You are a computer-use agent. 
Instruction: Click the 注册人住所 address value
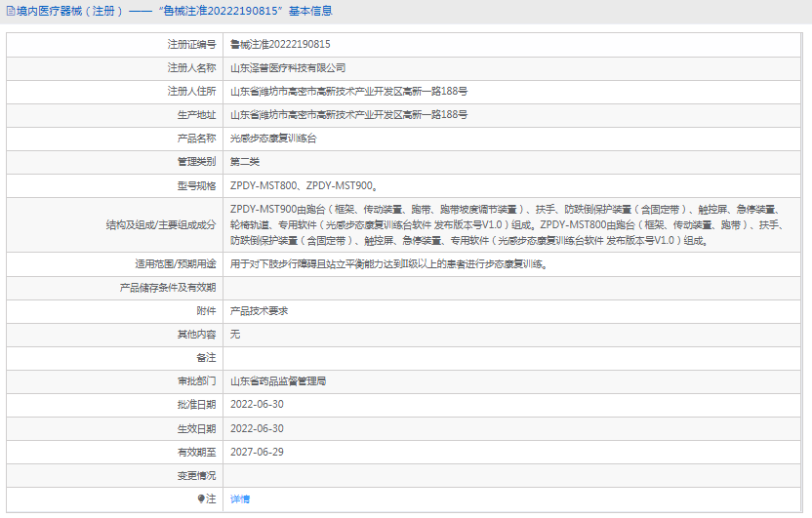pos(348,91)
